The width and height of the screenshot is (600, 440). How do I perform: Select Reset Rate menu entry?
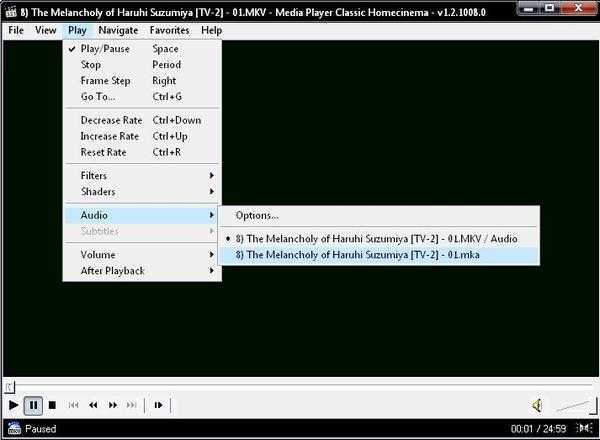point(142,152)
